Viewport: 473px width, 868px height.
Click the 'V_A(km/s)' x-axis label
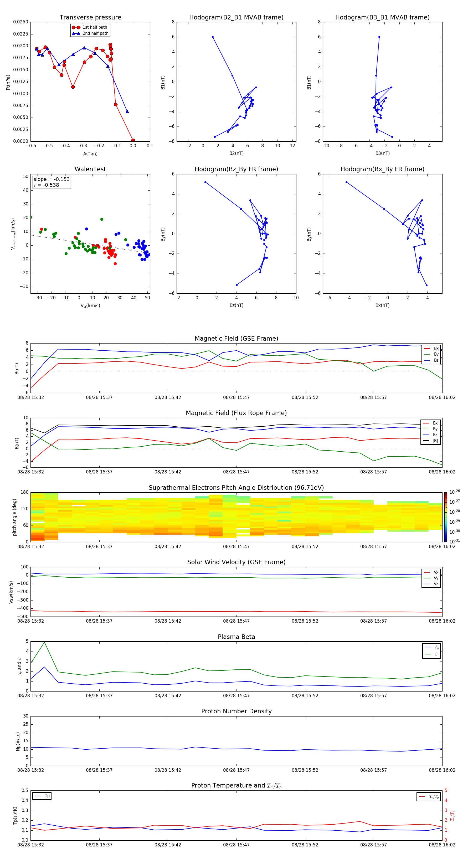coord(90,306)
